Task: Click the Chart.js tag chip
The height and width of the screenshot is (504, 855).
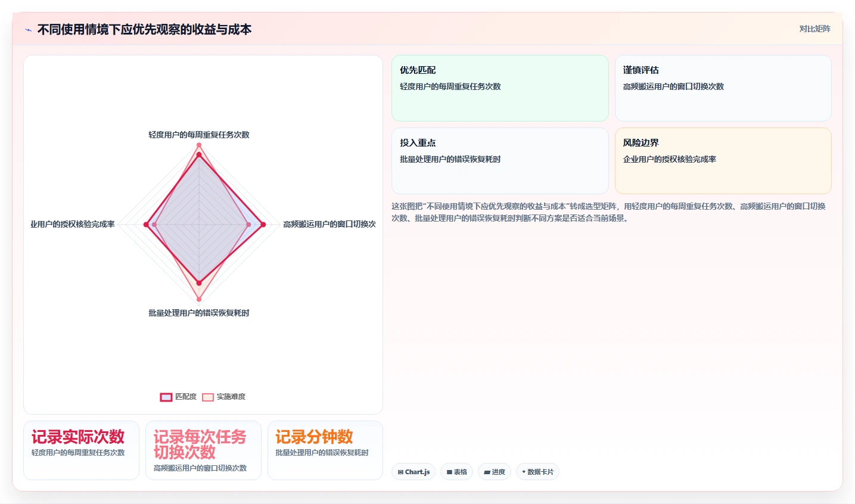Action: tap(414, 472)
